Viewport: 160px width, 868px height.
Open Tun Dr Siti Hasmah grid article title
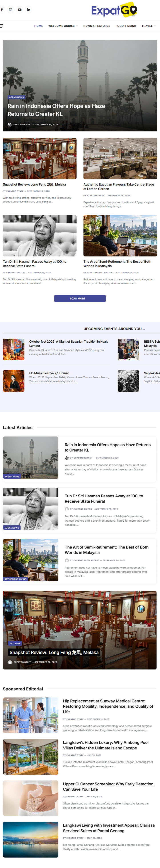35,264
